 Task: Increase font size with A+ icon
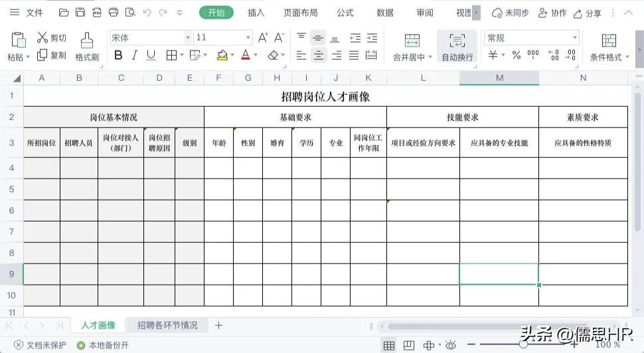click(263, 38)
